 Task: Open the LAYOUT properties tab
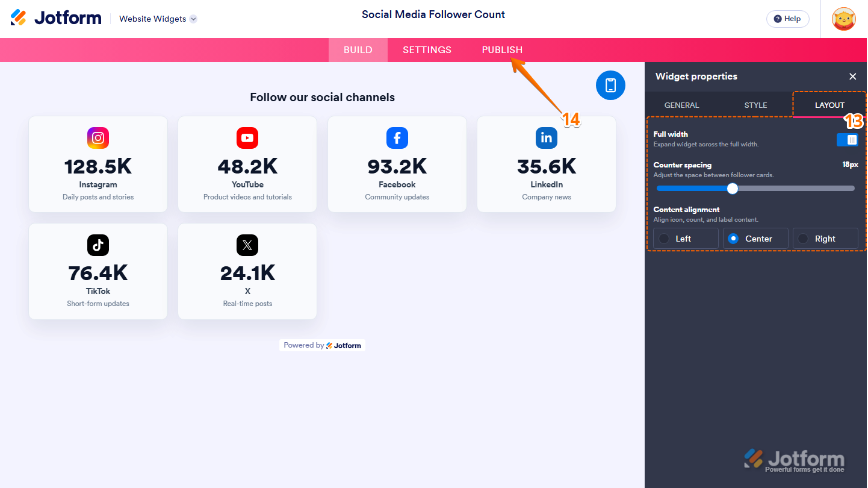point(829,105)
